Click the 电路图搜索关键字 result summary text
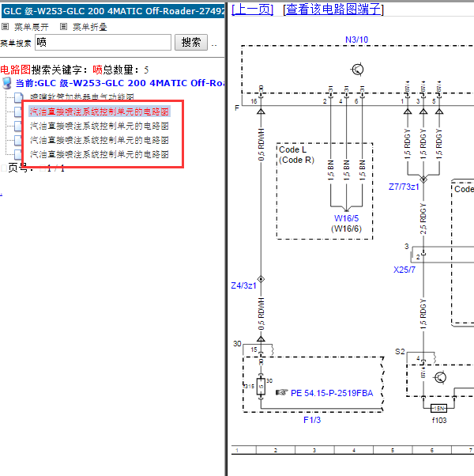This screenshot has height=476, width=474. [x=74, y=70]
